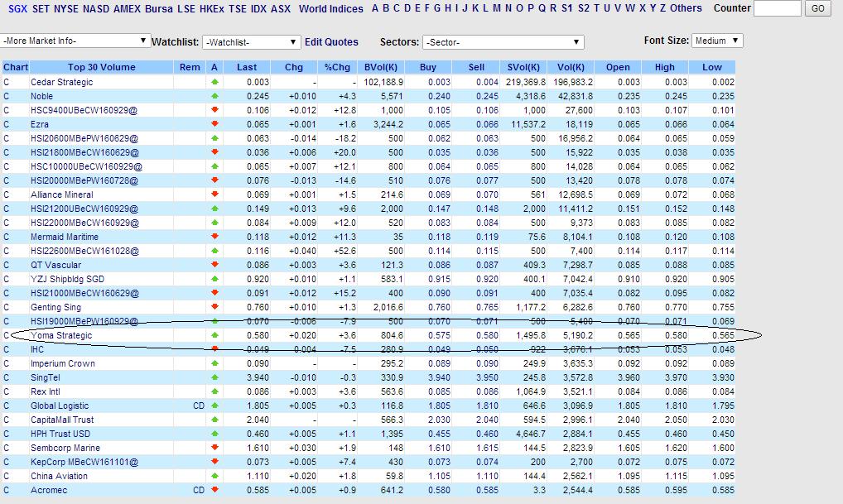
Task: Click the red down arrow in Ezra row
Action: coord(214,124)
